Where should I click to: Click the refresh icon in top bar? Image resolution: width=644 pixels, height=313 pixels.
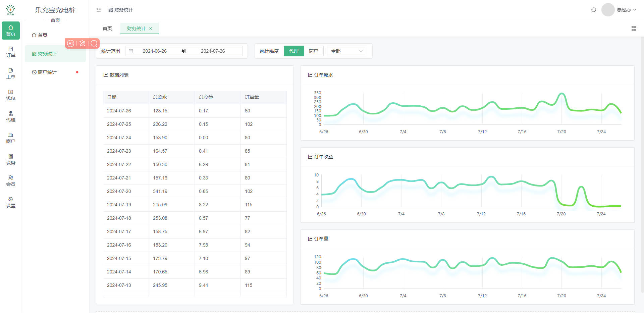[594, 10]
